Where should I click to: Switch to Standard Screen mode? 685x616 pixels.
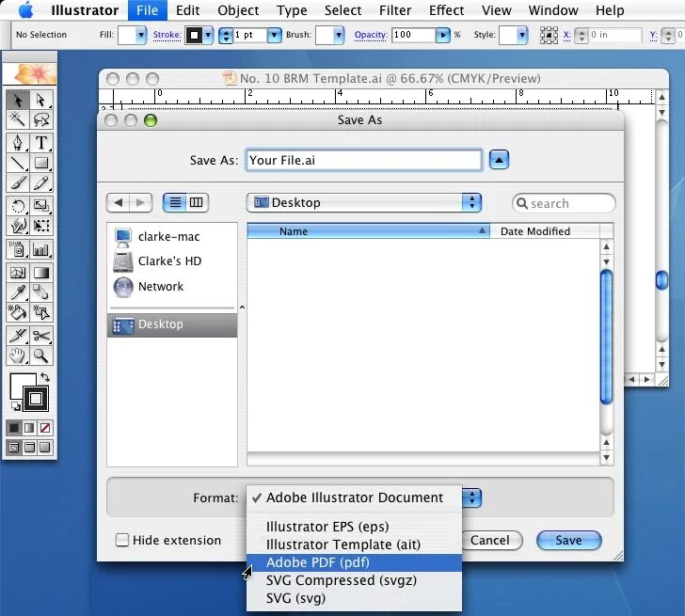click(14, 447)
